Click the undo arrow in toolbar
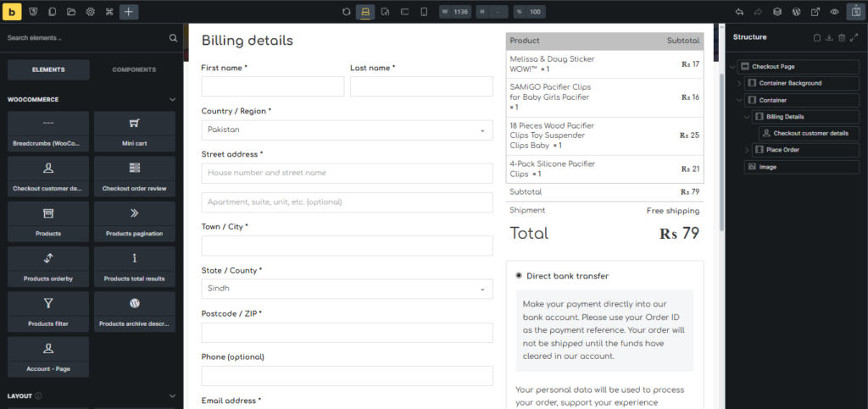 click(x=740, y=12)
